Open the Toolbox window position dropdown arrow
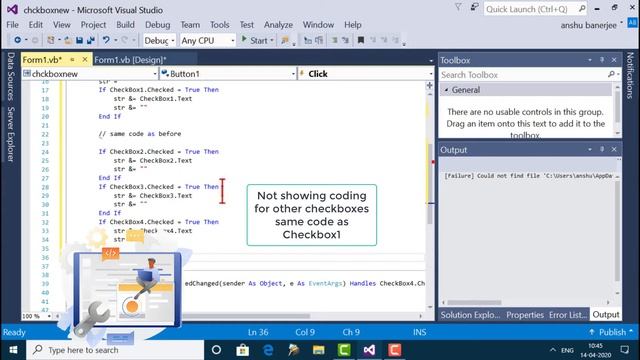This screenshot has width=640, height=360. coord(590,60)
